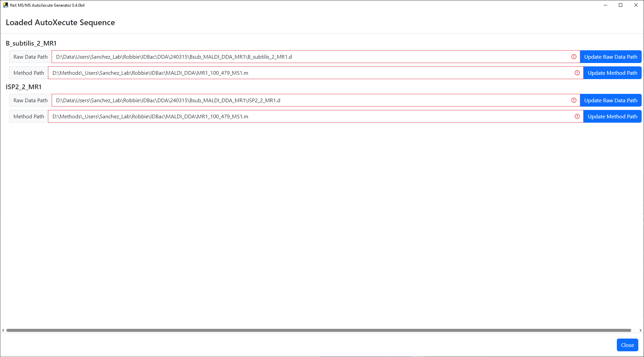644x357 pixels.
Task: Update the method path for ISP2_2_MR1
Action: pos(612,116)
